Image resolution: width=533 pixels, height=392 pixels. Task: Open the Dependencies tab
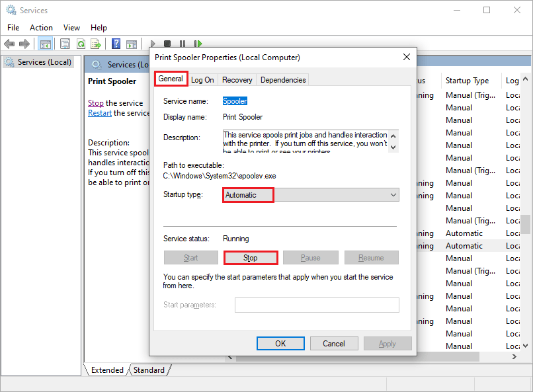(282, 79)
